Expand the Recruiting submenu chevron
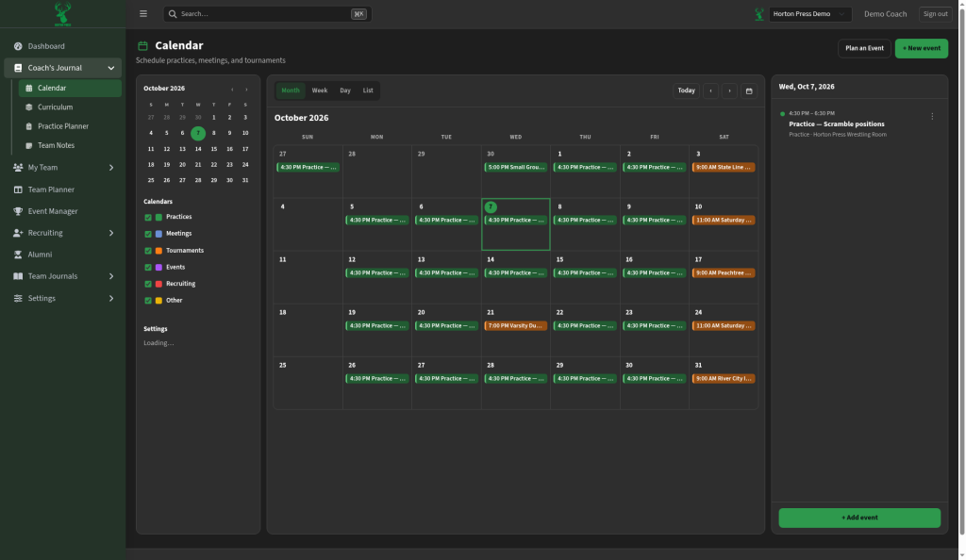Image resolution: width=966 pixels, height=560 pixels. (111, 233)
